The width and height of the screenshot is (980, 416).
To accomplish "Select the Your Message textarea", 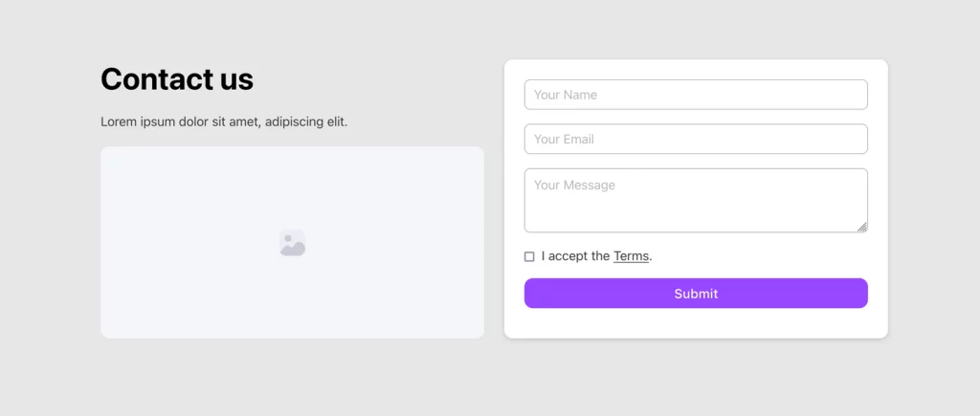I will pos(696,201).
